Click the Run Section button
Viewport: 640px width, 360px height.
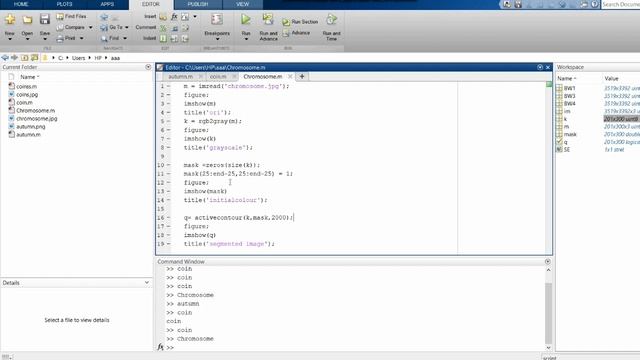(x=300, y=22)
